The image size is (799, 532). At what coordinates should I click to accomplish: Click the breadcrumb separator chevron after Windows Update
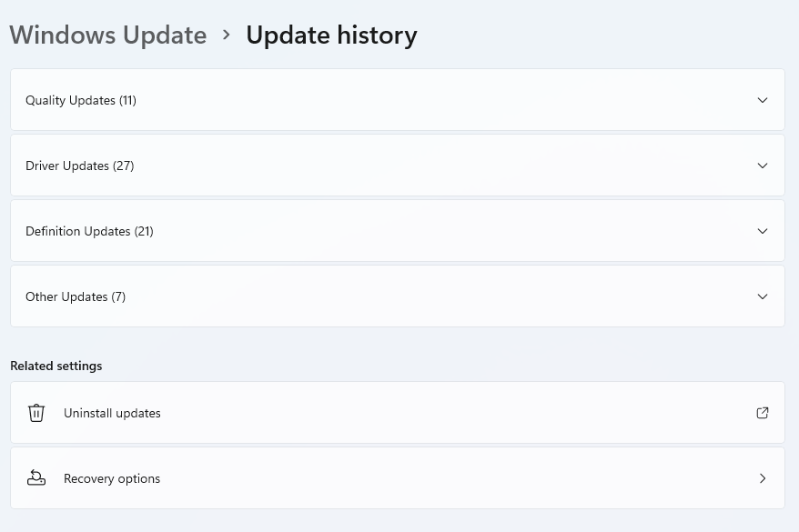[x=227, y=35]
